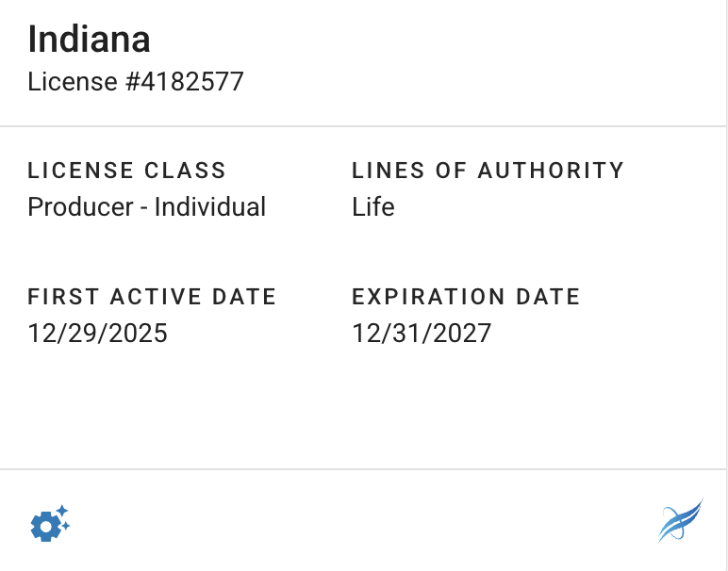Click empty footer space between the two icons
Screen dimensions: 728x571
click(364, 523)
